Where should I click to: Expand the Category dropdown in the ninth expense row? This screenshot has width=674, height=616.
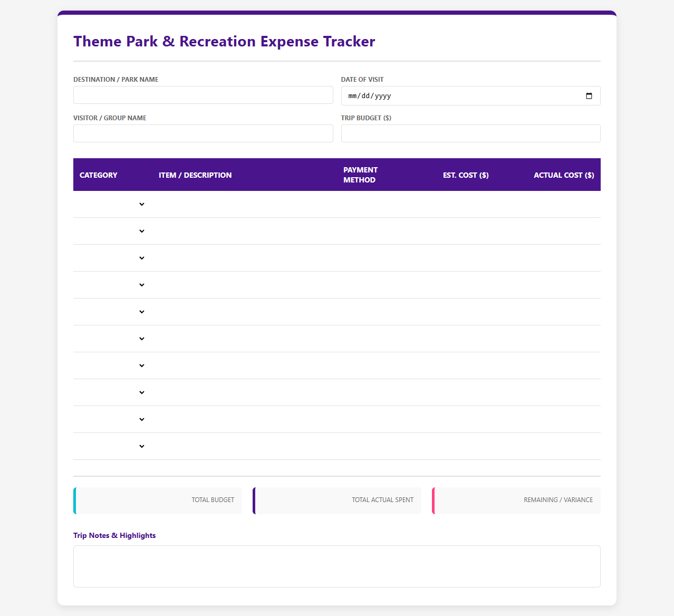click(x=112, y=419)
